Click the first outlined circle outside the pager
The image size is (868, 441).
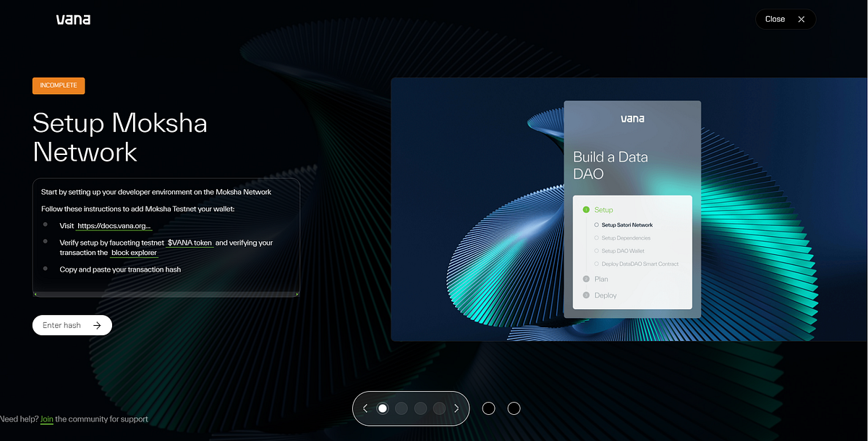488,408
